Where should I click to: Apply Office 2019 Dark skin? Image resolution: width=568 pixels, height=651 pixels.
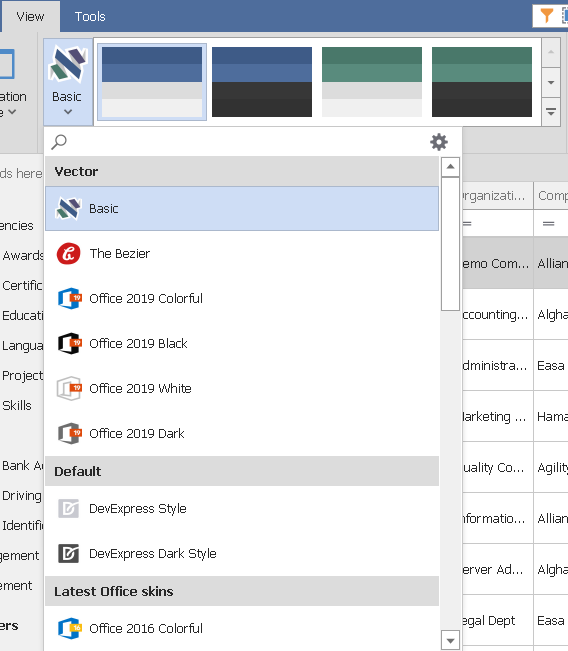pos(242,433)
